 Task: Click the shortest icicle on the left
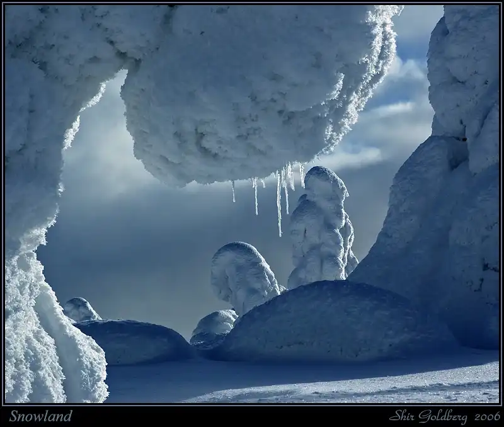pos(233,191)
